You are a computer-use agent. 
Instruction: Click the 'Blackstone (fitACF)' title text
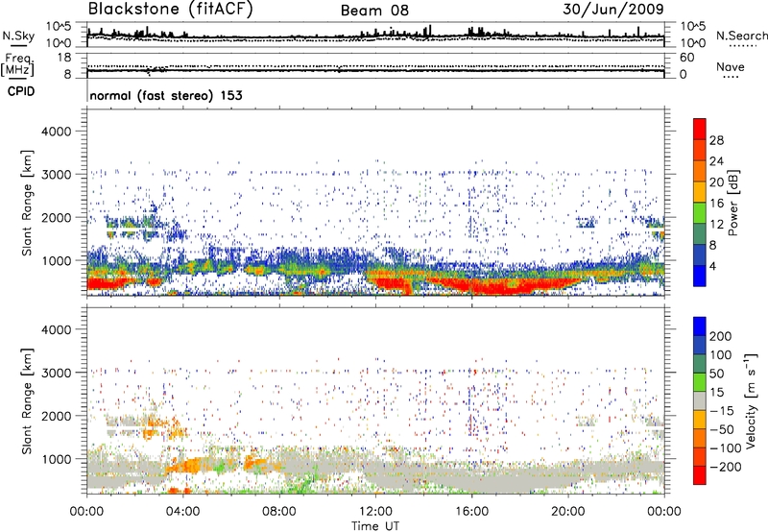tap(171, 10)
